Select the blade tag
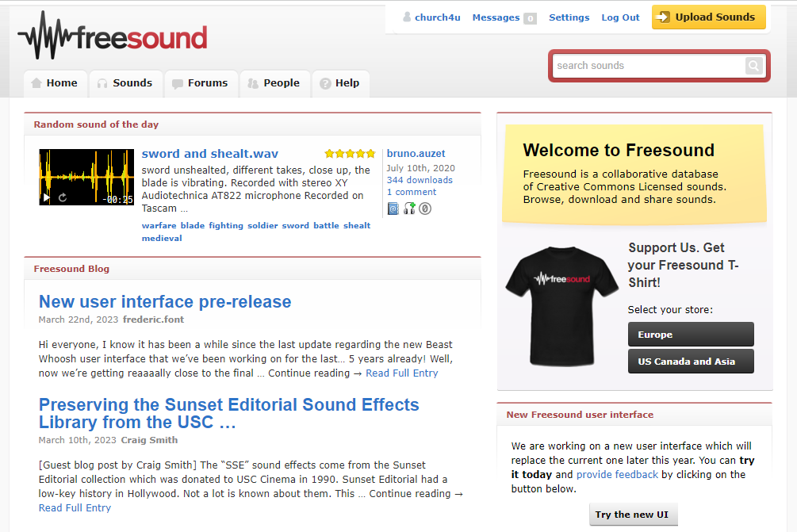This screenshot has width=797, height=532. [193, 226]
